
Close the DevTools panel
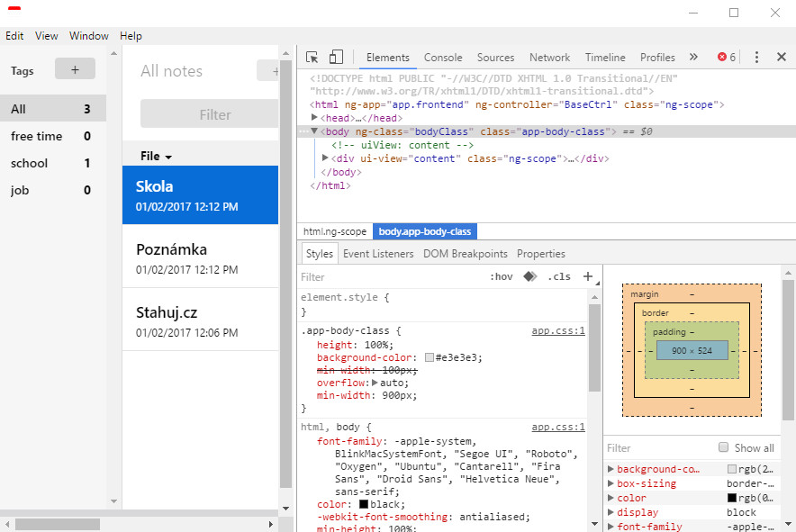[x=782, y=57]
